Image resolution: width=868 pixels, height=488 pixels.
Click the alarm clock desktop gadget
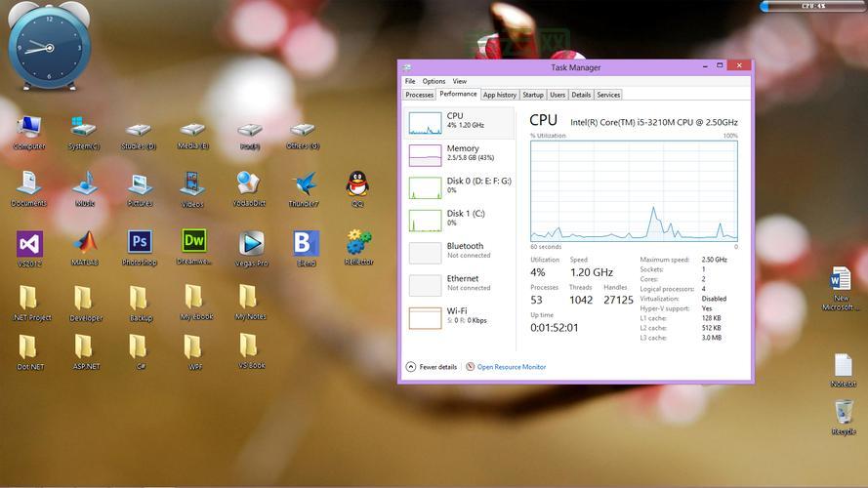(49, 45)
